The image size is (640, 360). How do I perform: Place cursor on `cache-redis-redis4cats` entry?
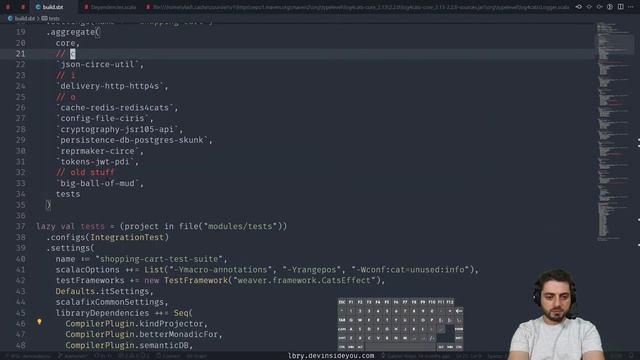[117, 108]
